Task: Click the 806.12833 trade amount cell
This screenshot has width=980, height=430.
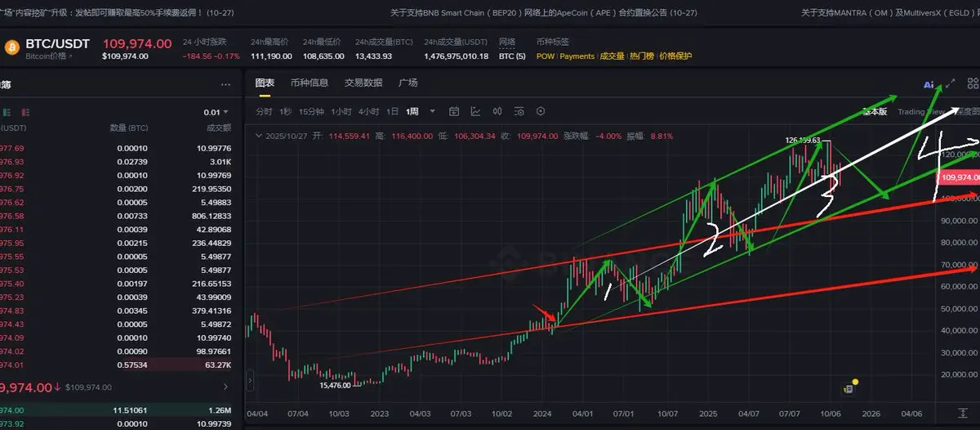Action: click(211, 215)
